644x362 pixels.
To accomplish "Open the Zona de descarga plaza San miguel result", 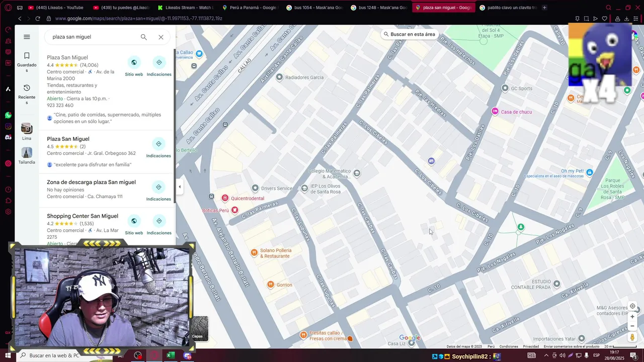I will pyautogui.click(x=91, y=182).
